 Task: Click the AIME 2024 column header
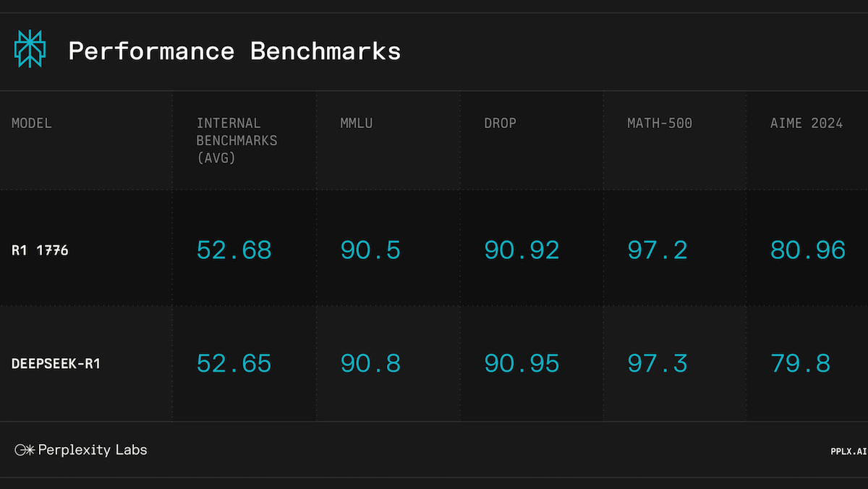[x=806, y=123]
